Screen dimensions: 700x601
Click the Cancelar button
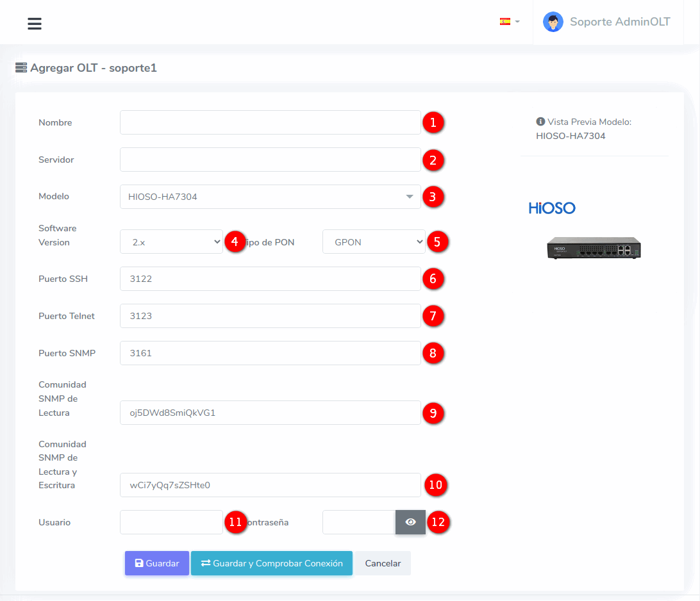383,563
